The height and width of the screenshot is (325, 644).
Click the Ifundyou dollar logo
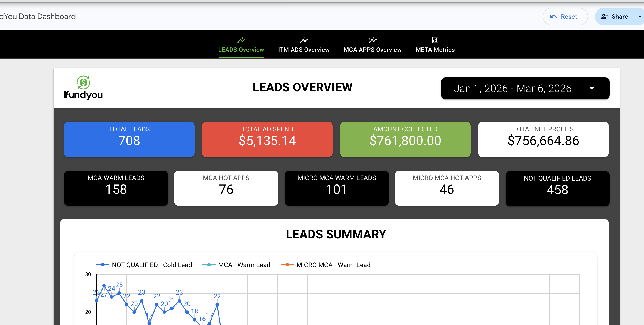pyautogui.click(x=83, y=82)
